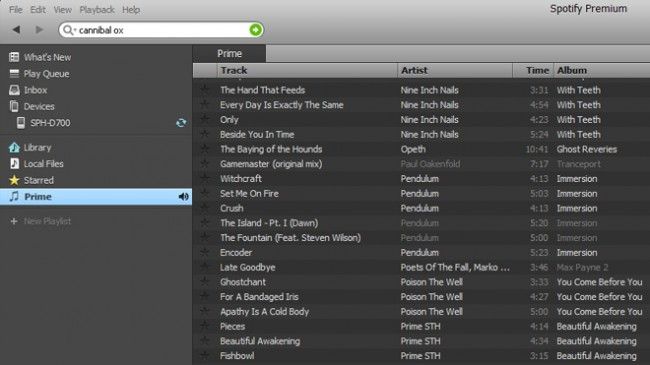This screenshot has width=650, height=365.
Task: Select the Gamemaster (original mix) track title
Action: click(x=271, y=164)
